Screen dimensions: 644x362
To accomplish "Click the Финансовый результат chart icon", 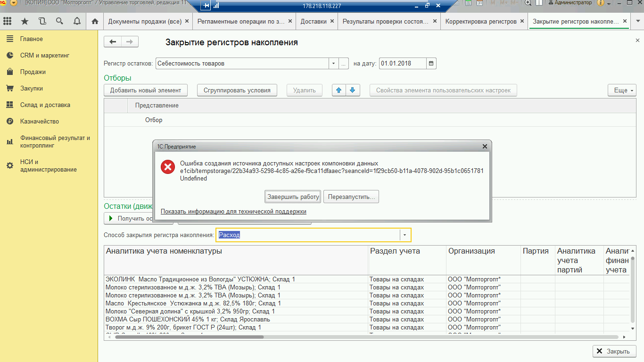I will pos(10,141).
